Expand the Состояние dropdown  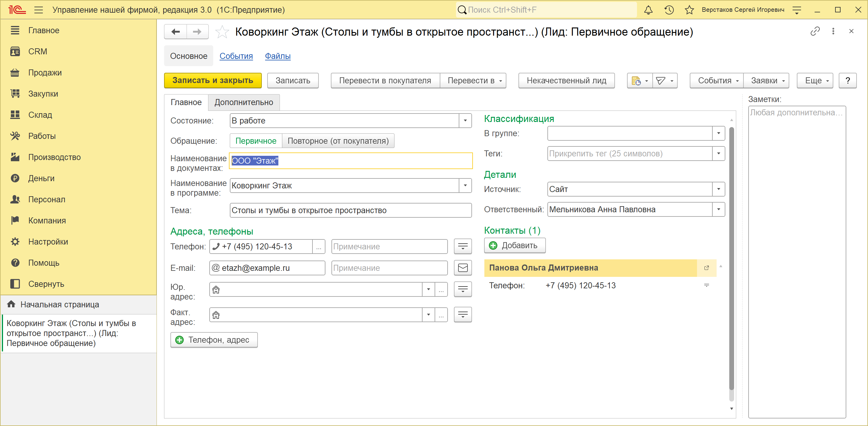coord(465,121)
